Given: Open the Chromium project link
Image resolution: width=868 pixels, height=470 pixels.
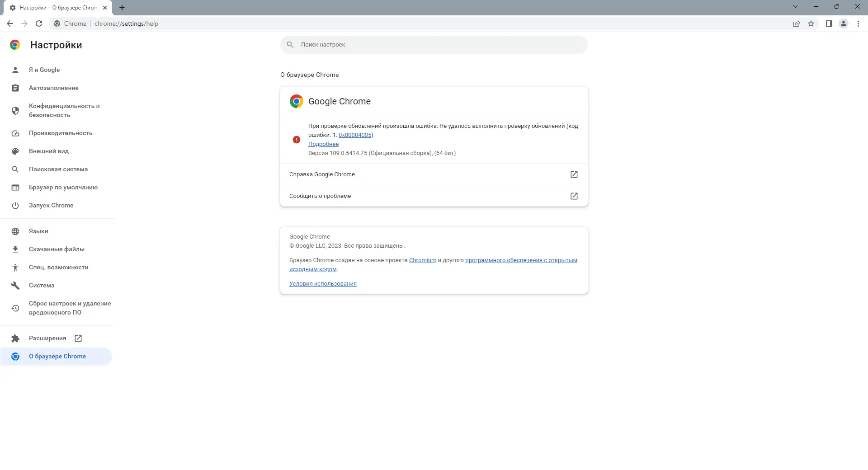Looking at the screenshot, I should click(422, 260).
